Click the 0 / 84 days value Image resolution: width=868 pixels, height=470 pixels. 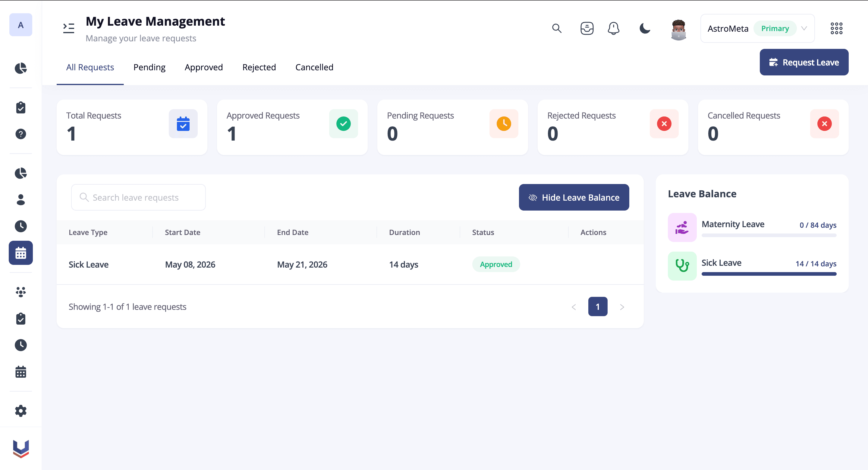click(818, 225)
